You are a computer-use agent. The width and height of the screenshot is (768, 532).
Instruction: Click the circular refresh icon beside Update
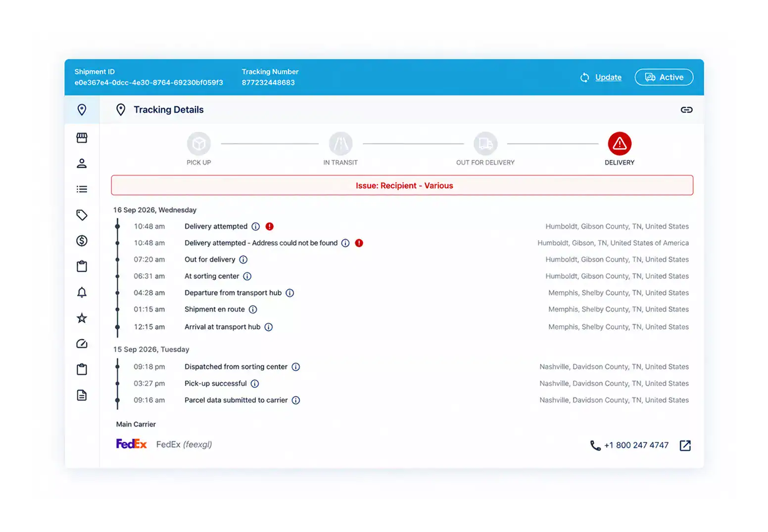pos(584,78)
